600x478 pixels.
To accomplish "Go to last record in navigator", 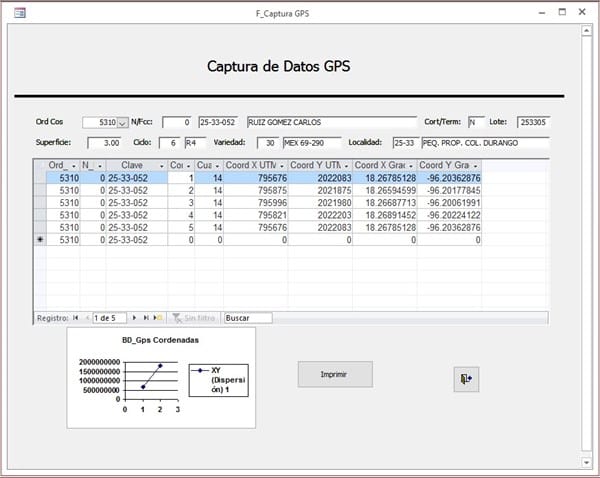I will (148, 318).
